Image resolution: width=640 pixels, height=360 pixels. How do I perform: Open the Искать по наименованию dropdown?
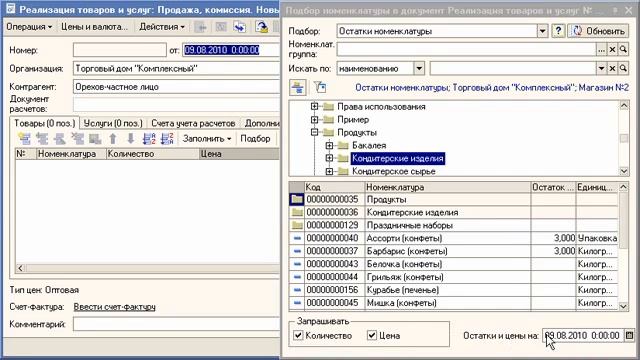click(x=419, y=69)
